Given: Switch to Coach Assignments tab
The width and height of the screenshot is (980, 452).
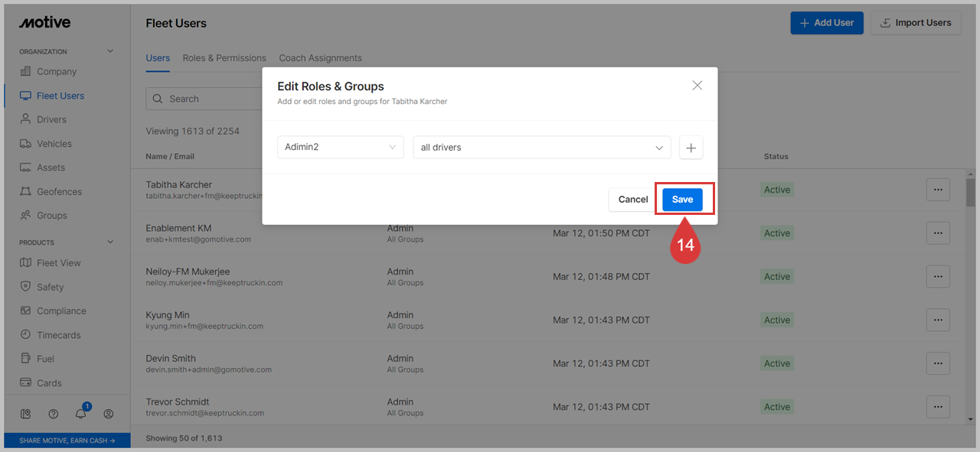Looking at the screenshot, I should tap(320, 58).
